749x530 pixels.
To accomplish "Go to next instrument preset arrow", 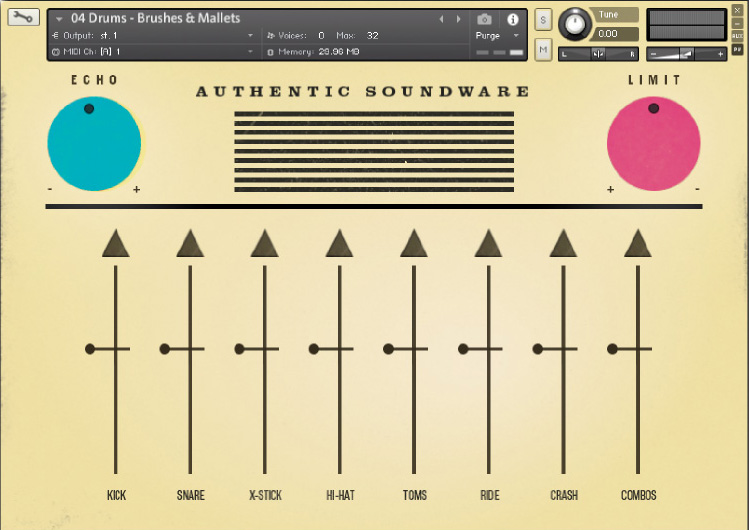I will 459,19.
